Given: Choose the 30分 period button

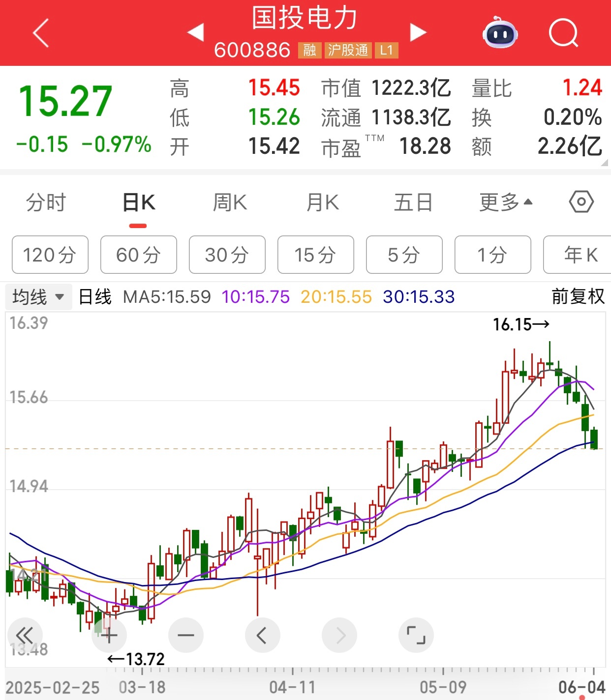Looking at the screenshot, I should (x=227, y=255).
